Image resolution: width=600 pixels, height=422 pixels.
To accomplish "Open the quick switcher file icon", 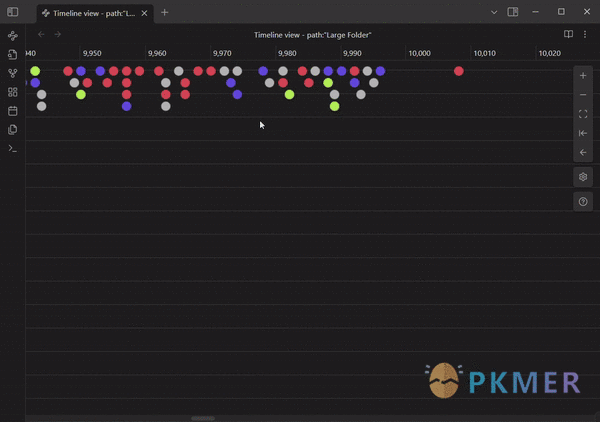I will coord(13,54).
